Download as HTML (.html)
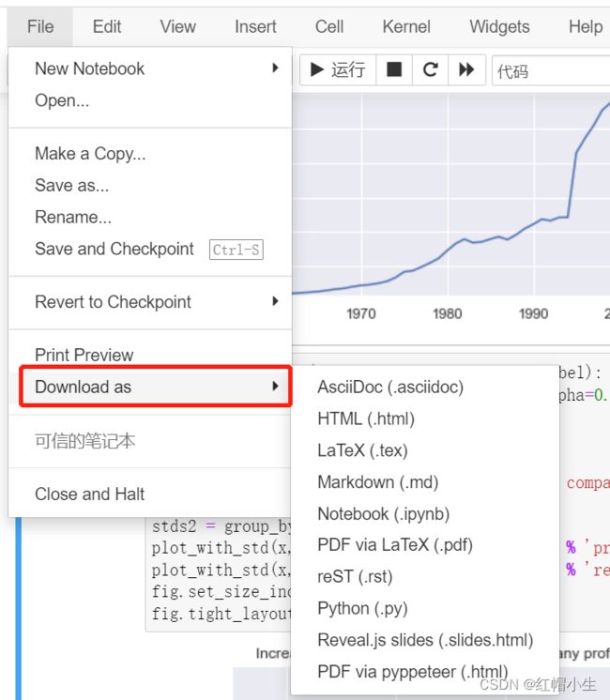 [x=425, y=418]
